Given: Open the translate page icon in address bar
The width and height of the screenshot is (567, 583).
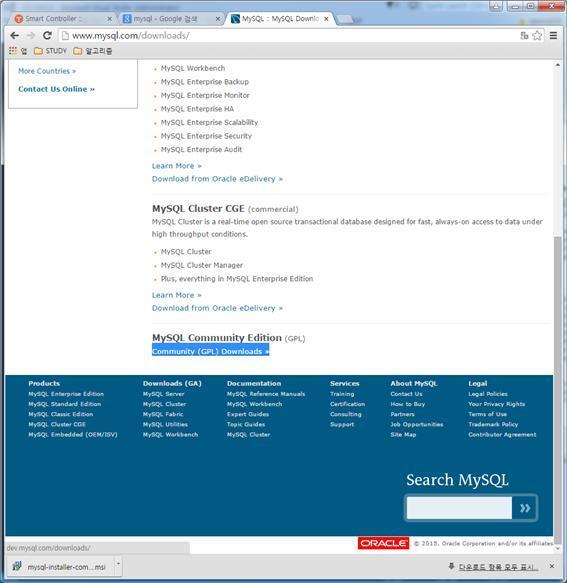Looking at the screenshot, I should (524, 36).
